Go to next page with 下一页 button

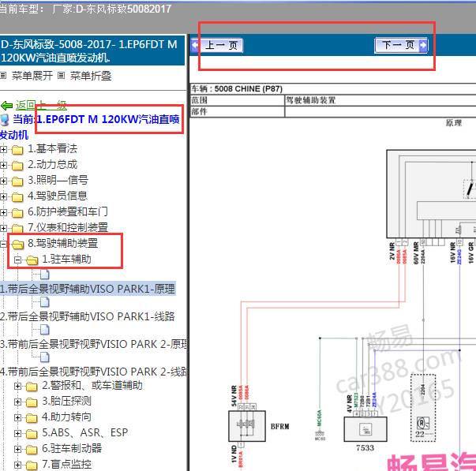pyautogui.click(x=401, y=46)
